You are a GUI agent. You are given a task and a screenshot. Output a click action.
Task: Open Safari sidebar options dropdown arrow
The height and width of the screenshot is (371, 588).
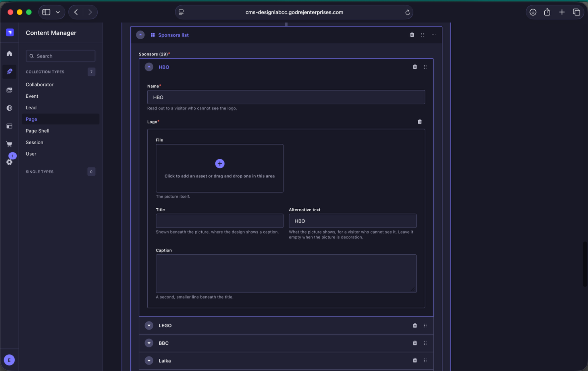[x=58, y=12]
